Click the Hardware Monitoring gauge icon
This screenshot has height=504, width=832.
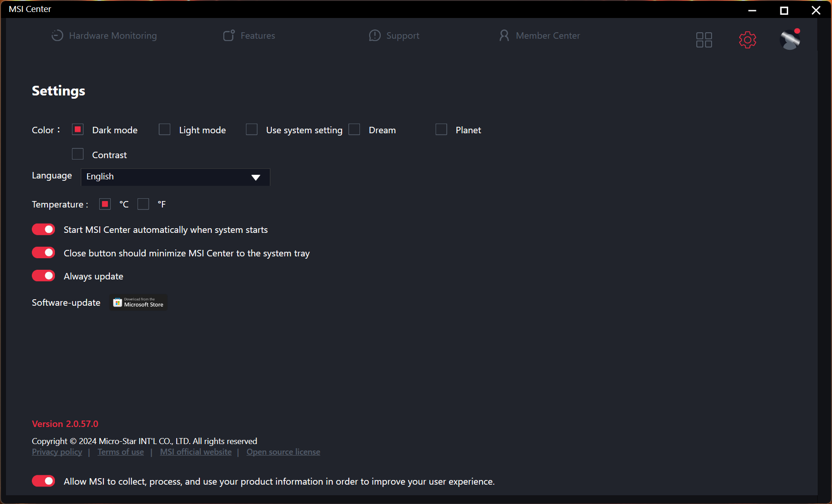coord(57,36)
